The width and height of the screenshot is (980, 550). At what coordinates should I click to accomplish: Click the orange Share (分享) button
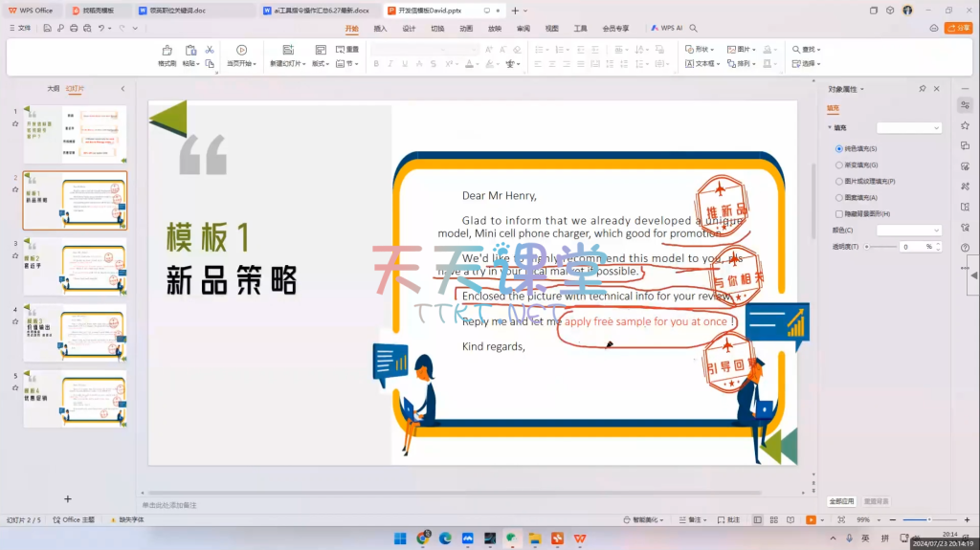click(957, 28)
